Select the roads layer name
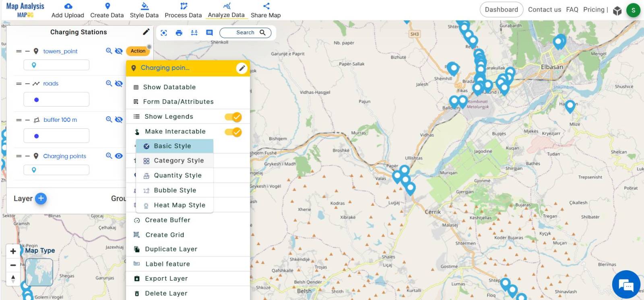This screenshot has height=300, width=644. 51,84
